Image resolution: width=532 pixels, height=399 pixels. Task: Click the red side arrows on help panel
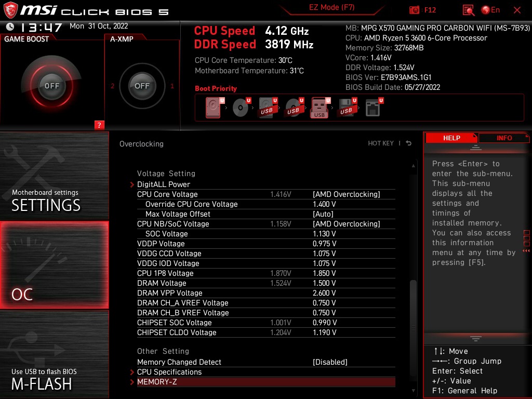click(x=526, y=251)
